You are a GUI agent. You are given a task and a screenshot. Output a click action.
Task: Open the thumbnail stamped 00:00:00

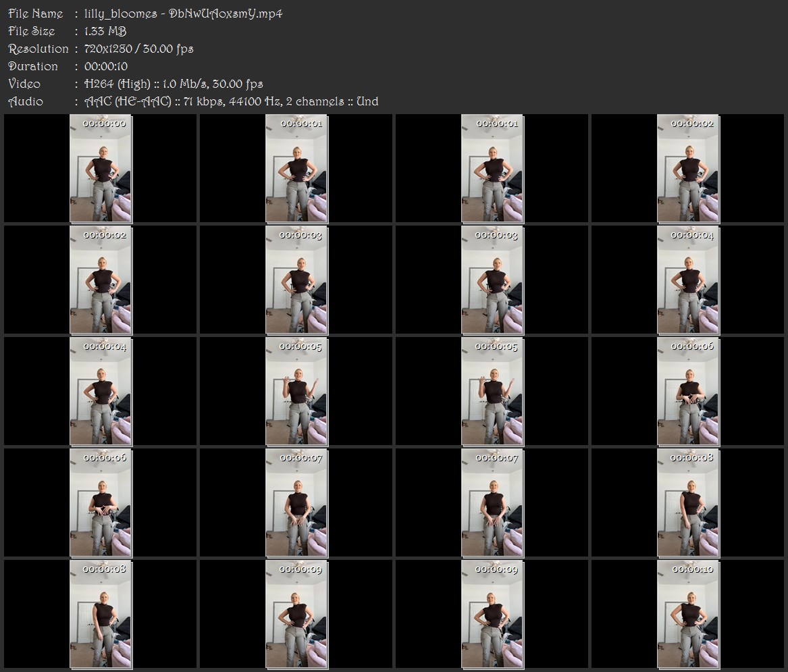tap(101, 168)
